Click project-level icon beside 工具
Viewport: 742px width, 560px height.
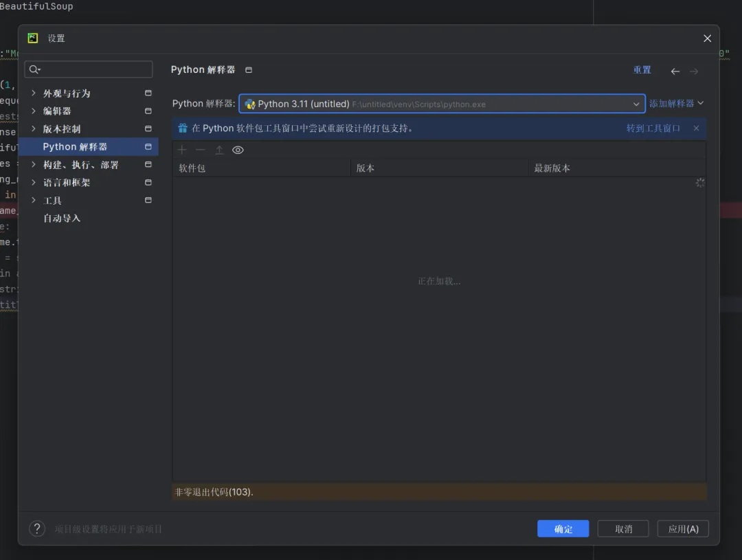(x=148, y=200)
